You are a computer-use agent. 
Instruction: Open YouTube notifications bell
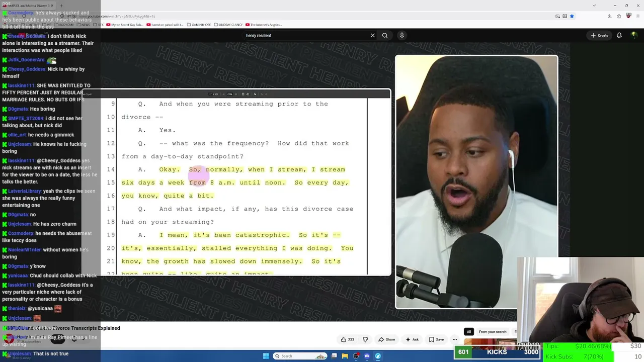pos(619,35)
